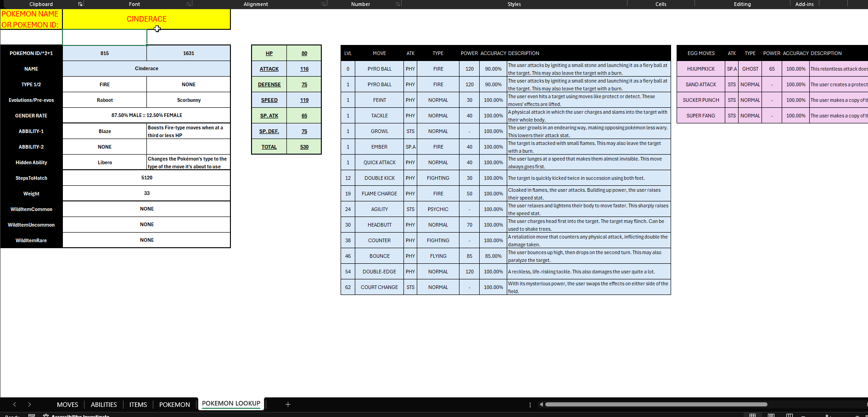Select the DOUBLE KICK move cell
The height and width of the screenshot is (417, 868).
[x=379, y=178]
